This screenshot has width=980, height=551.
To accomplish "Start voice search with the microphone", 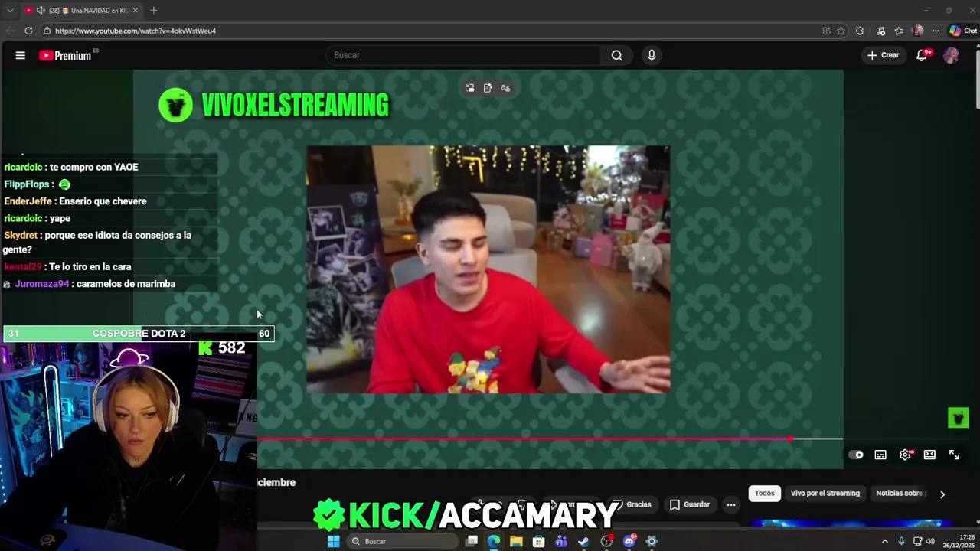I will pos(652,55).
